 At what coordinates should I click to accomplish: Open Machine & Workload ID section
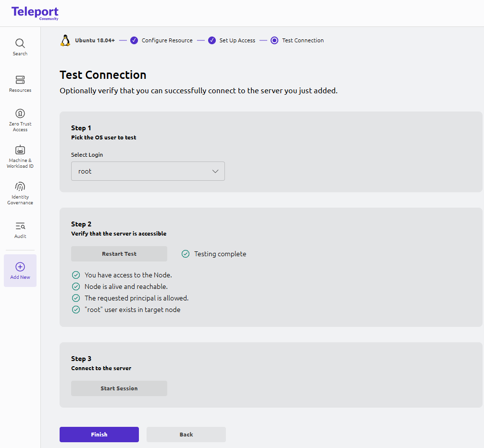click(x=20, y=157)
